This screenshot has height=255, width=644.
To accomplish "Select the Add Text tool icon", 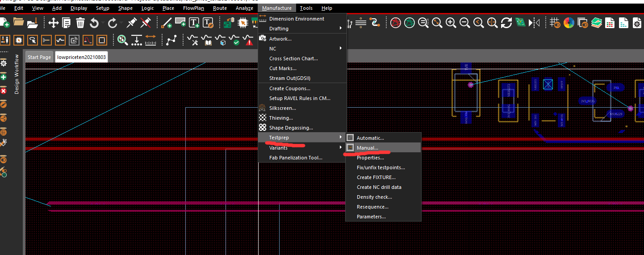I will [194, 23].
